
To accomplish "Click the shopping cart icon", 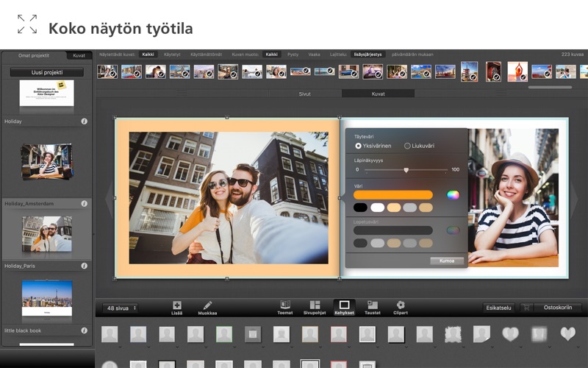I will click(526, 308).
